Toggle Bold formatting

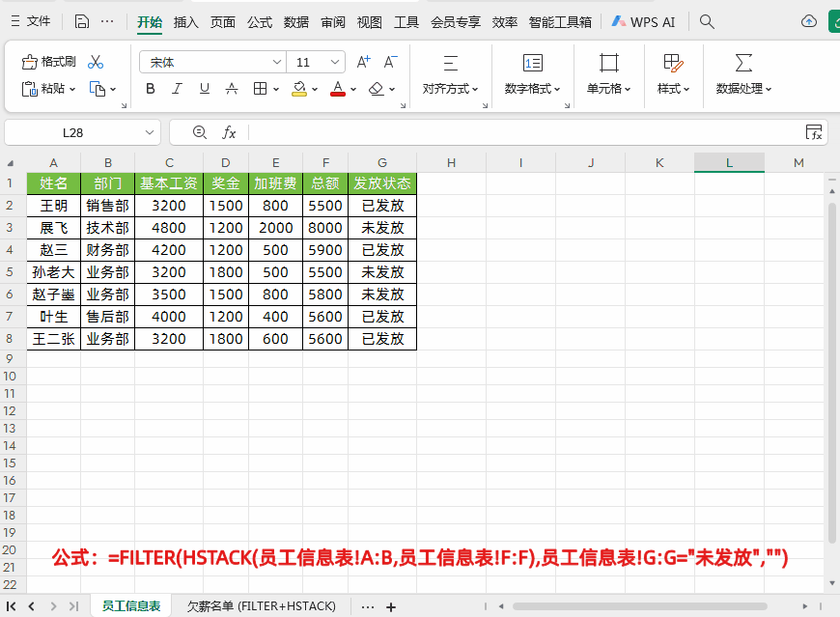click(151, 89)
